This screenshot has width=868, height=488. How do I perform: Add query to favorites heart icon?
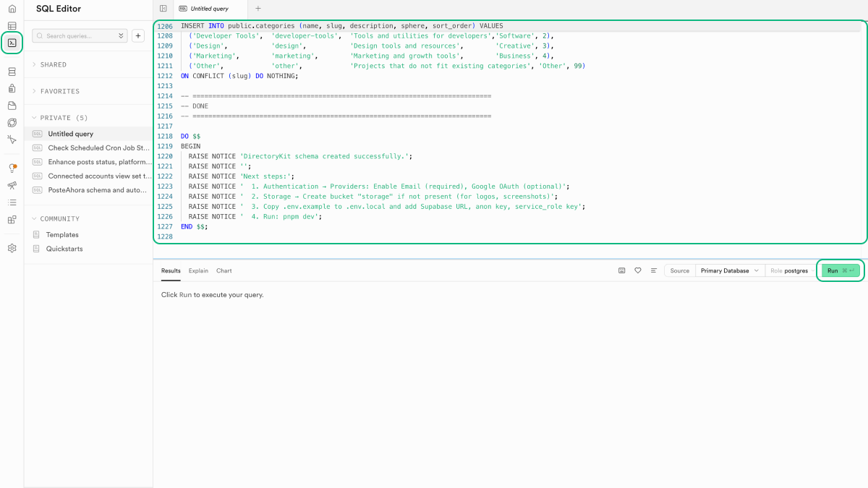(x=637, y=270)
